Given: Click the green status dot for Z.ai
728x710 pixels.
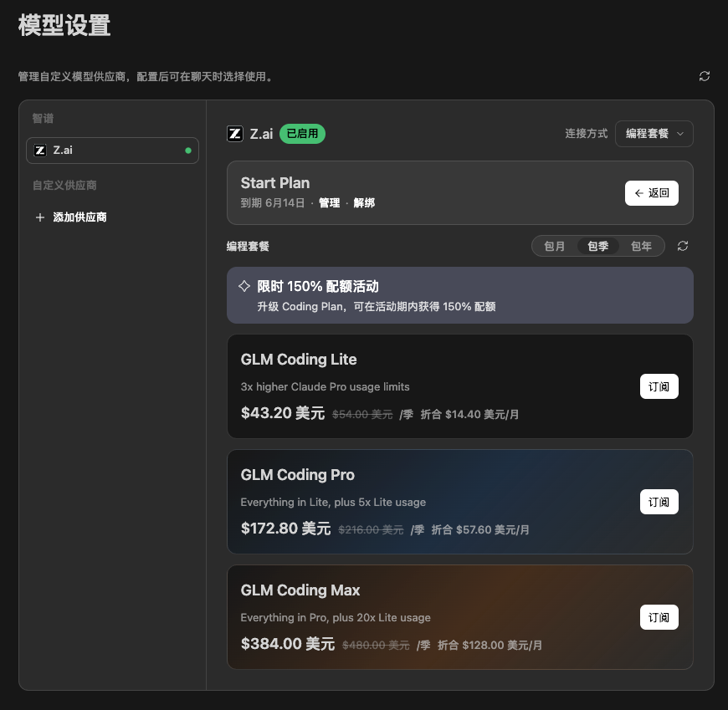Looking at the screenshot, I should click(188, 151).
